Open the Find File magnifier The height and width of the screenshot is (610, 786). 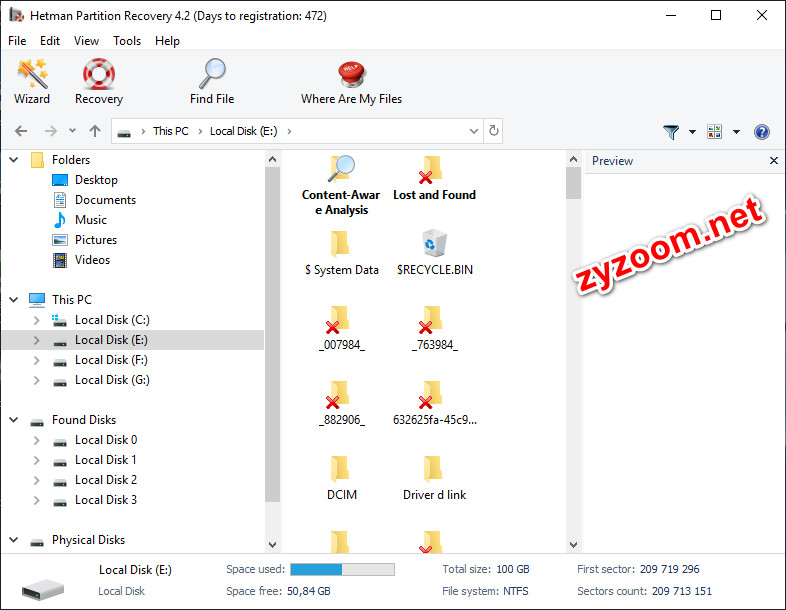(x=212, y=81)
